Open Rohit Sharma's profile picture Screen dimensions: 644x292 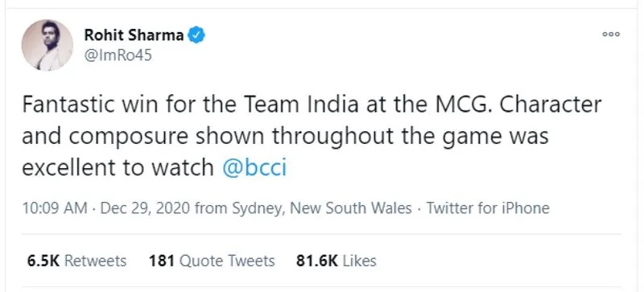pos(47,45)
